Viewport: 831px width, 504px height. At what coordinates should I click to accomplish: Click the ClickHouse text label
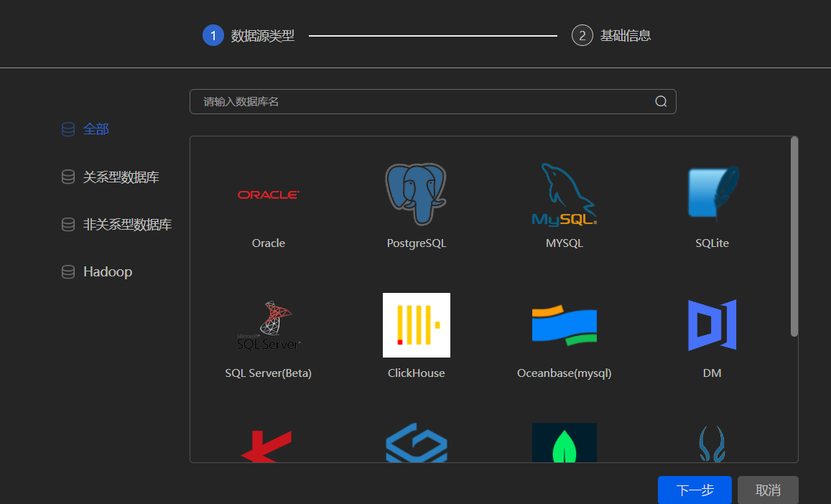pos(416,373)
